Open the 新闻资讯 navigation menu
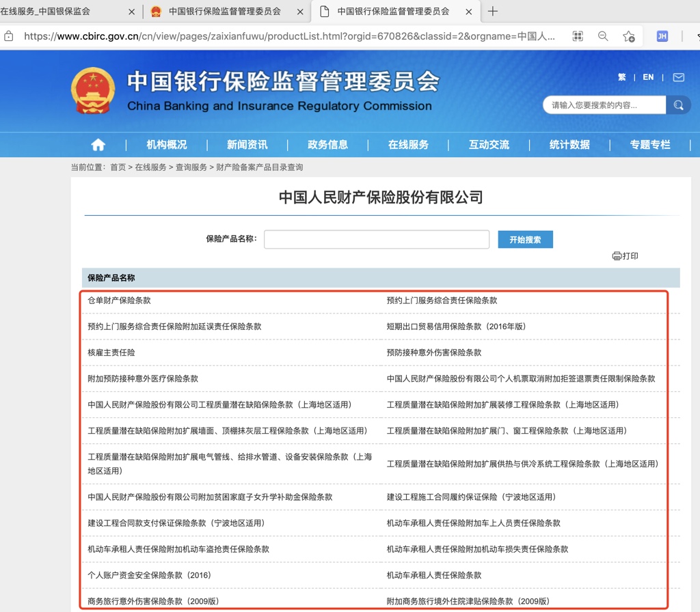 (x=247, y=145)
